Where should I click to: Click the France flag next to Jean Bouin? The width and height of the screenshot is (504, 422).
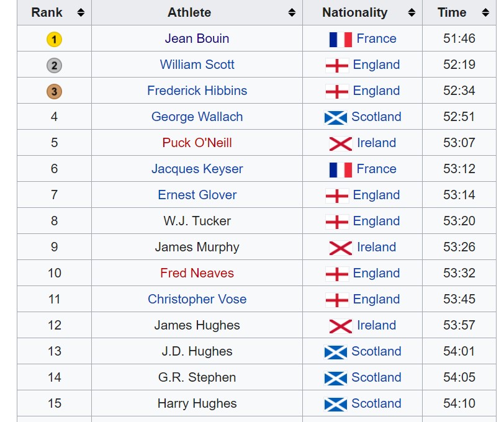point(340,39)
